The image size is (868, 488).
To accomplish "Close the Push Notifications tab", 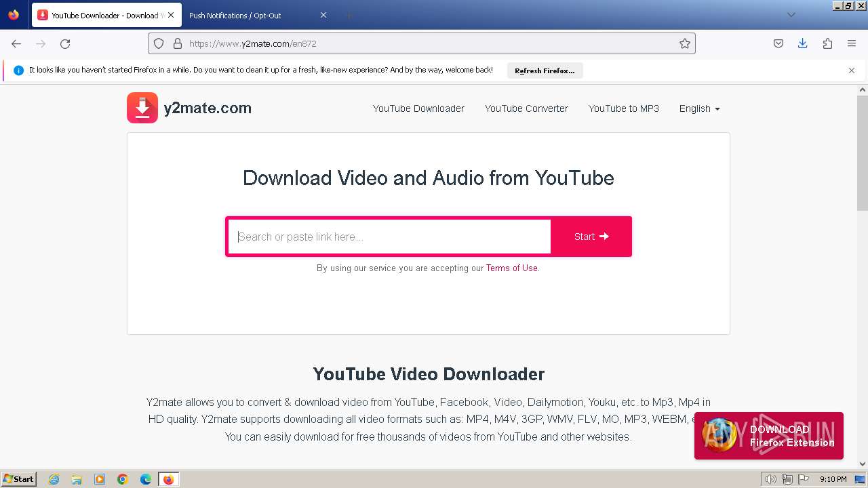I will (x=323, y=15).
